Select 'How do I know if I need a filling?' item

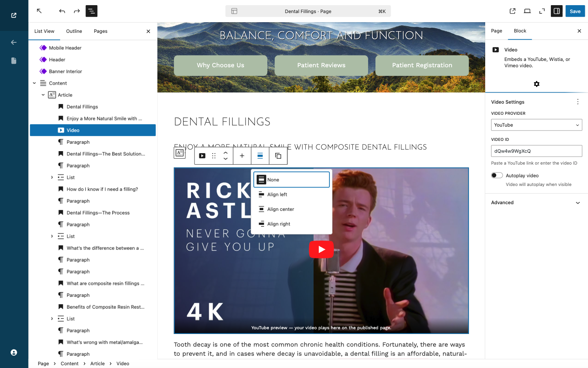pos(93,189)
